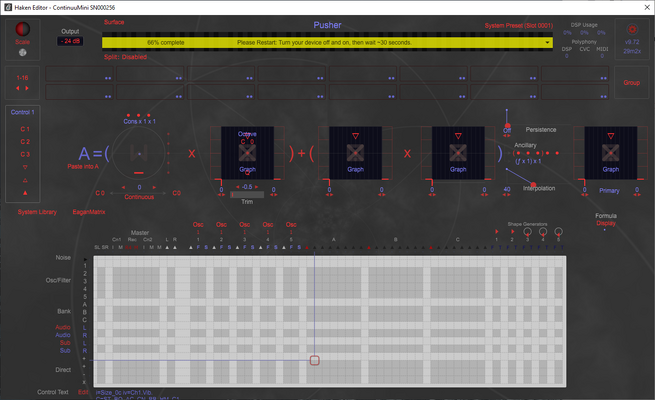The width and height of the screenshot is (655, 400).
Task: Open the (f x 1) x 1 ancillary selector
Action: click(528, 161)
